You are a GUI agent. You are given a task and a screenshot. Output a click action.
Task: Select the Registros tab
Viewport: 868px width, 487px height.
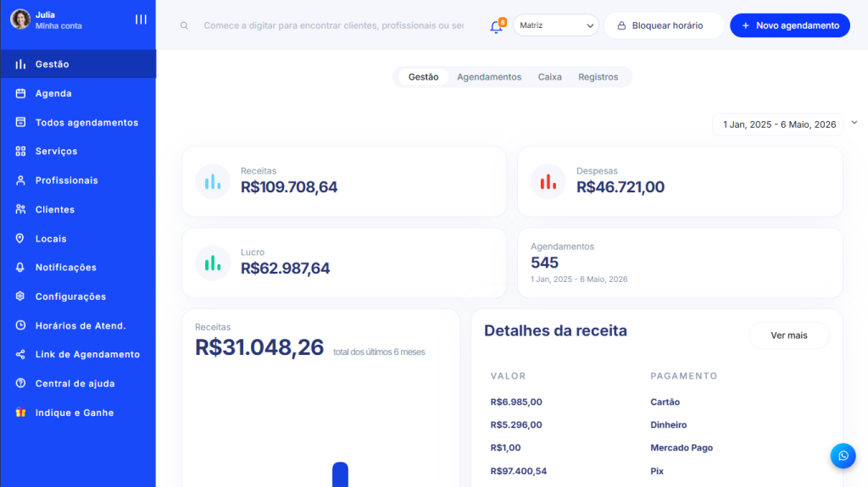[x=598, y=77]
